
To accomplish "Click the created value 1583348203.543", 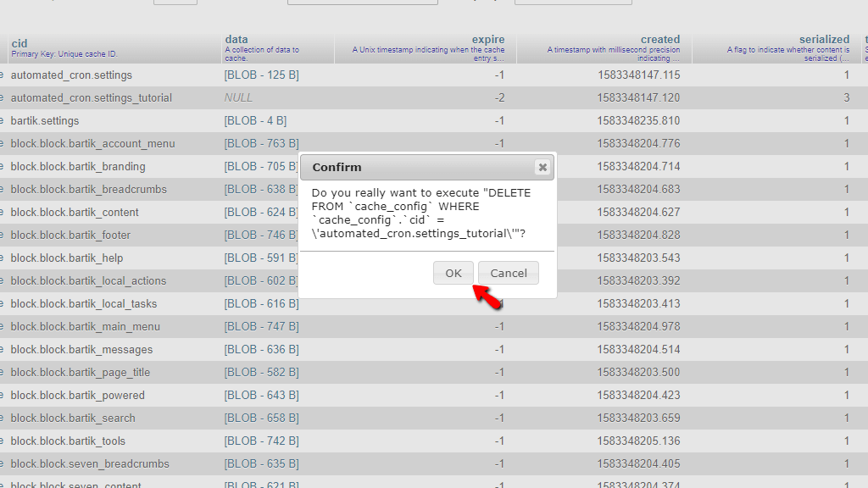I will coord(639,258).
